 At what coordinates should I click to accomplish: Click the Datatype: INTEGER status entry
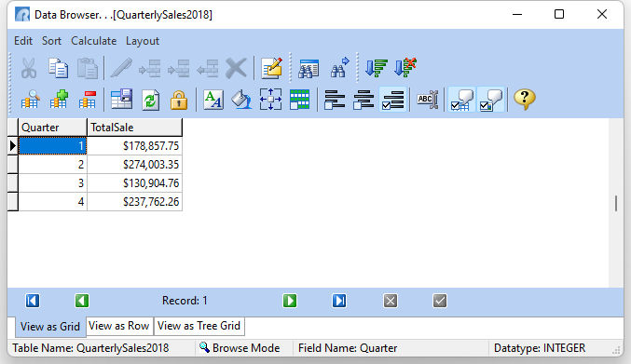540,348
